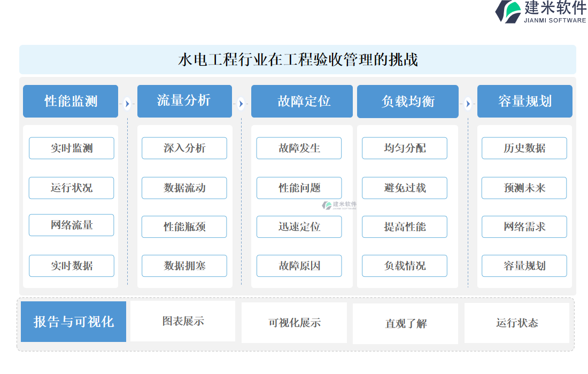The width and height of the screenshot is (588, 374).
Task: Select the 性能监测 header
Action: point(71,101)
